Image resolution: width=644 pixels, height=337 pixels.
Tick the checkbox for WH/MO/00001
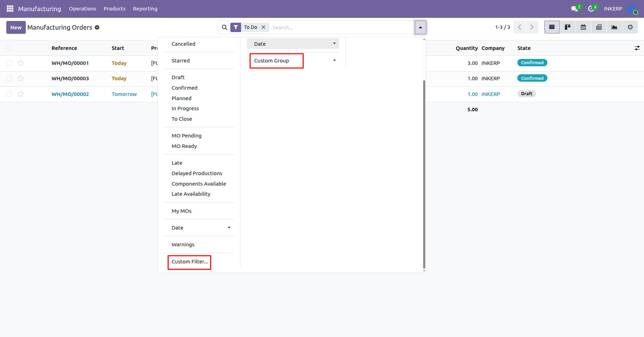click(x=9, y=63)
